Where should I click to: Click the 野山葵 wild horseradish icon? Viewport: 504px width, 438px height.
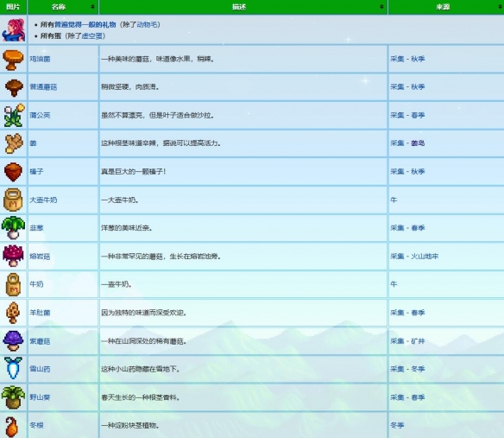13,397
